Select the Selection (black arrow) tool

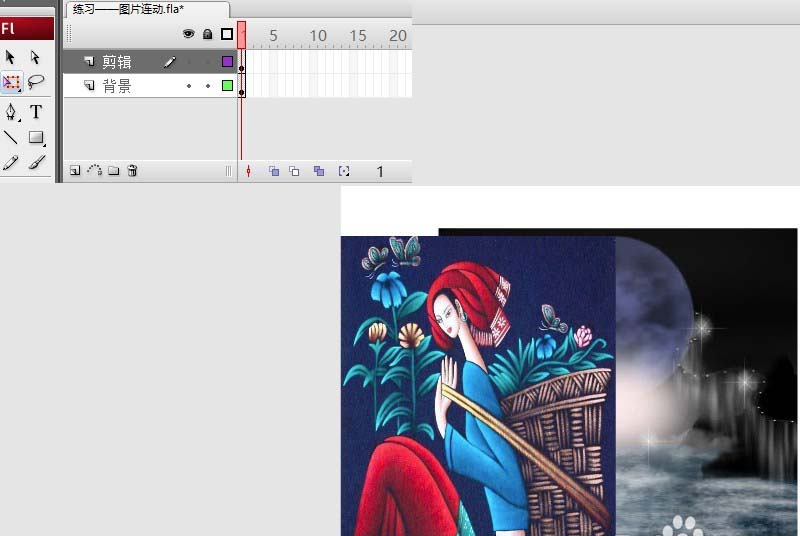click(x=11, y=57)
